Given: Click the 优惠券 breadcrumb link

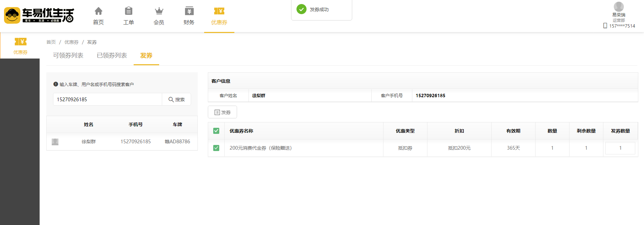Looking at the screenshot, I should point(72,42).
